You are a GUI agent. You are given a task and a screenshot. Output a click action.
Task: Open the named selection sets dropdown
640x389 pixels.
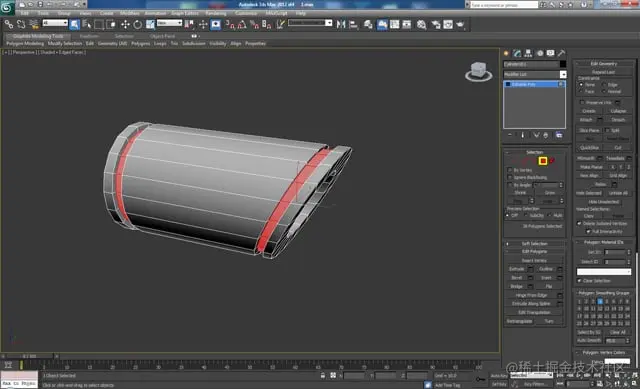[310, 23]
